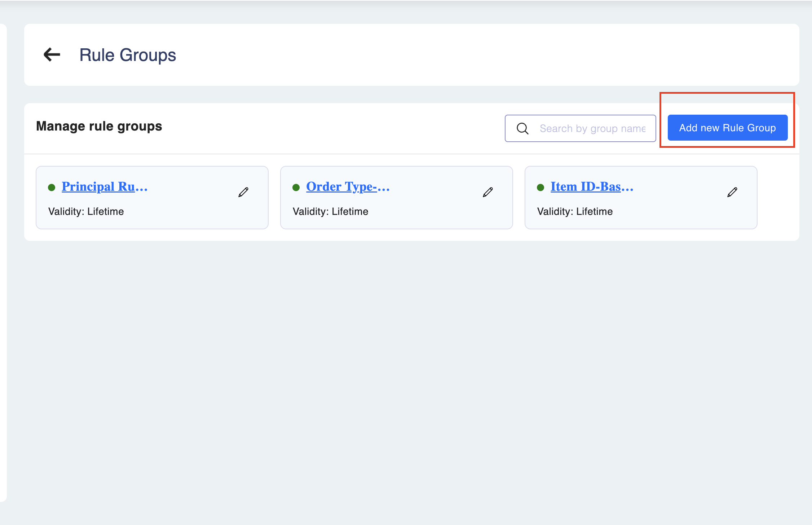Click the back arrow beside Rule Groups

tap(52, 55)
